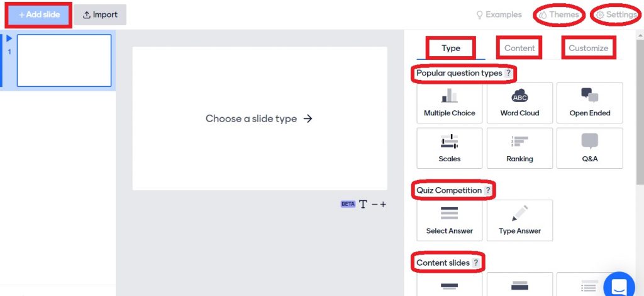The height and width of the screenshot is (296, 644).
Task: Pick the Open Ended question type
Action: 590,103
